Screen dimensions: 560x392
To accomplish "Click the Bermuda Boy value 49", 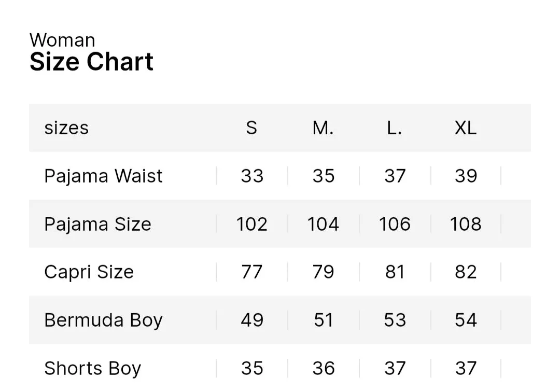I will click(x=252, y=320).
